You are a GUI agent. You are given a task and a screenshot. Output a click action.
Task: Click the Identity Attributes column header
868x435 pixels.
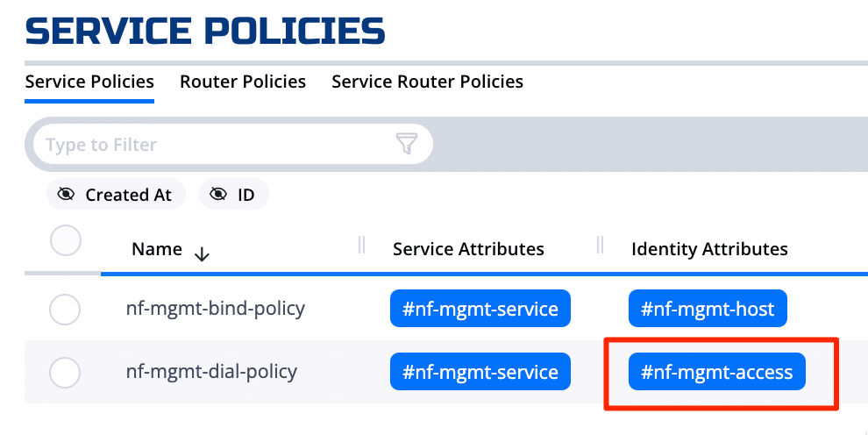coord(709,249)
